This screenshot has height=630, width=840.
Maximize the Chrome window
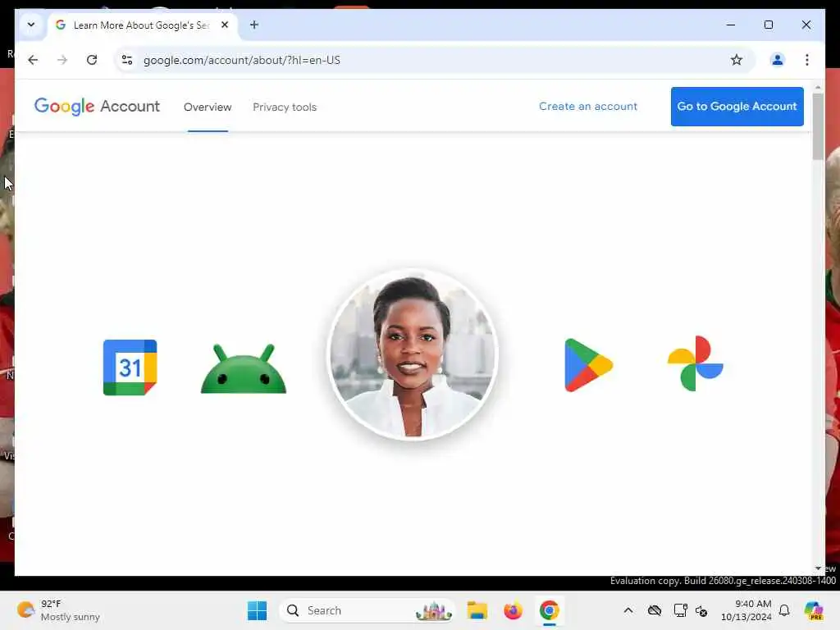tap(768, 25)
